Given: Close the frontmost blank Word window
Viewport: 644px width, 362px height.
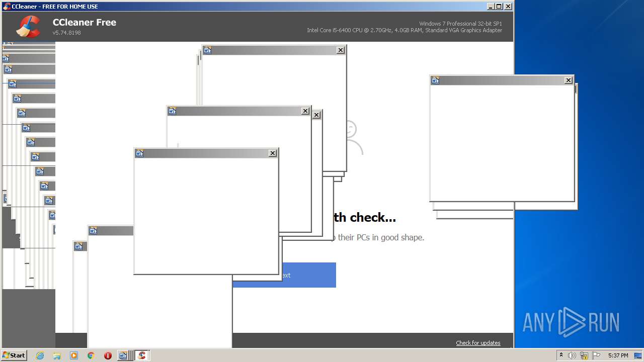Looking at the screenshot, I should click(273, 153).
